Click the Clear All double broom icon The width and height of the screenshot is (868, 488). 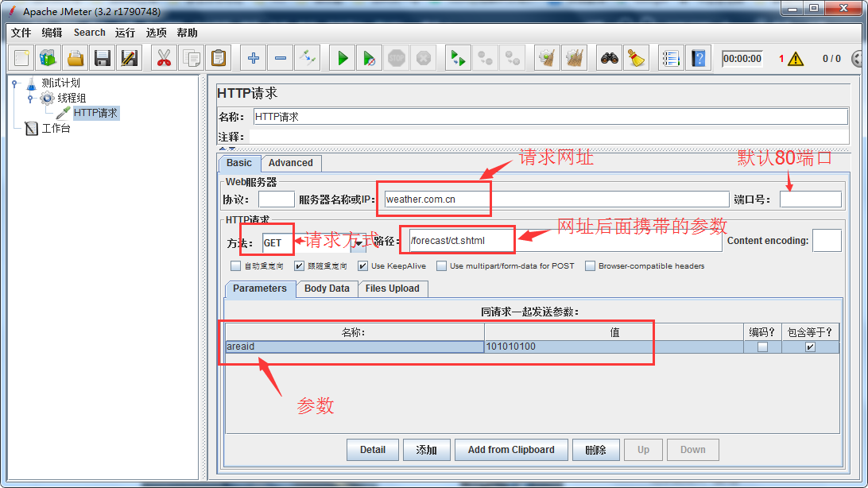click(574, 58)
